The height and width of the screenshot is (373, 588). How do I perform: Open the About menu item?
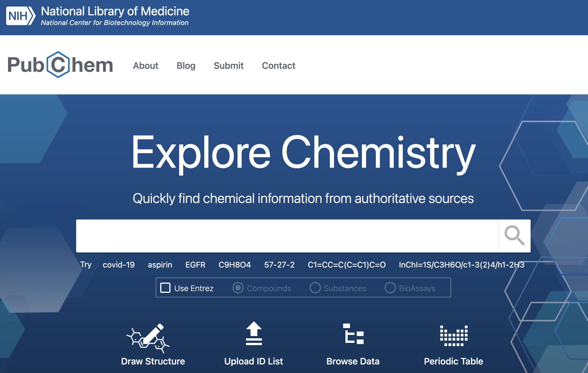(146, 66)
